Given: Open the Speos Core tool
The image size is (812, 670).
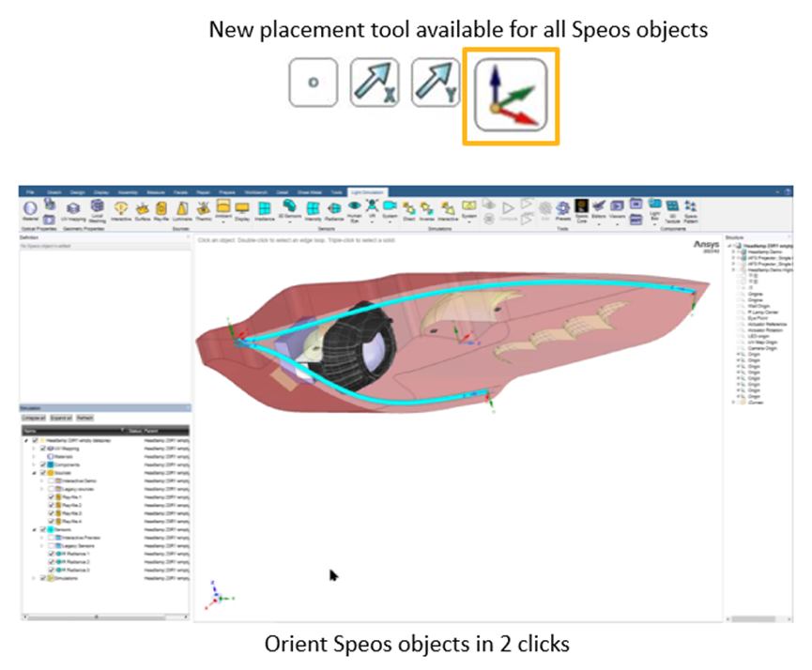Looking at the screenshot, I should (582, 210).
